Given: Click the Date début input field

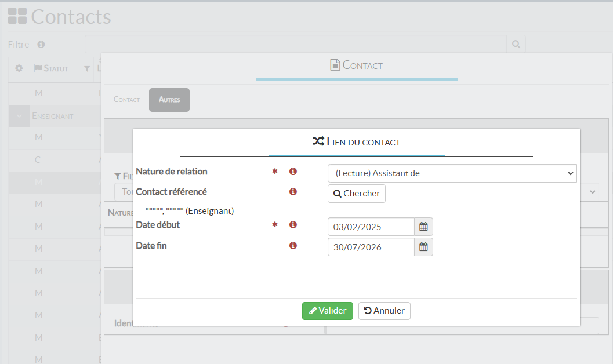Looking at the screenshot, I should pos(371,227).
